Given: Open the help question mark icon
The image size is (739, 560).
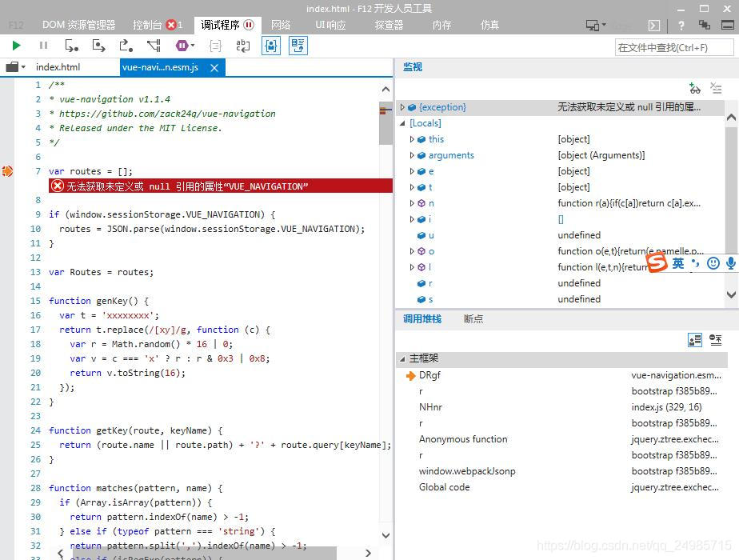Looking at the screenshot, I should coord(681,26).
